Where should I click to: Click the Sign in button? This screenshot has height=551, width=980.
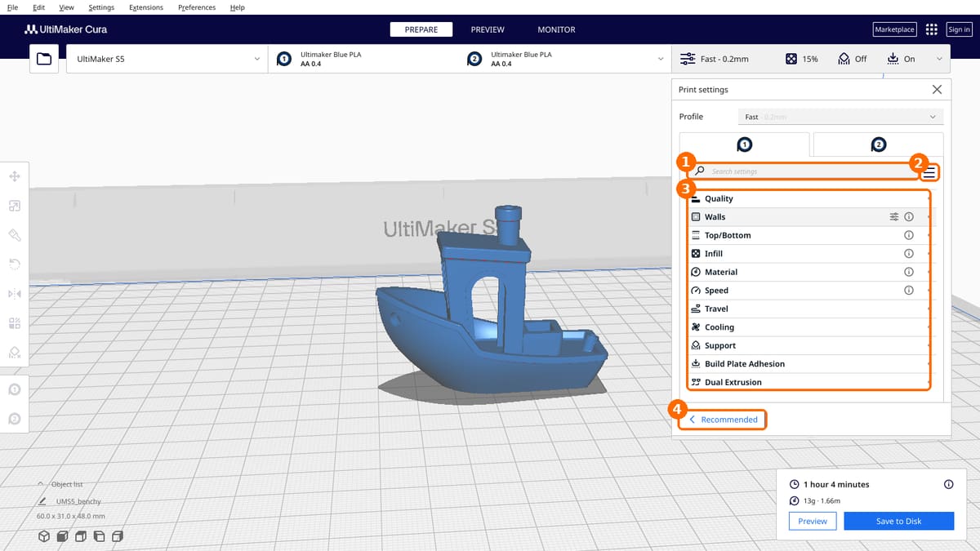click(x=960, y=29)
